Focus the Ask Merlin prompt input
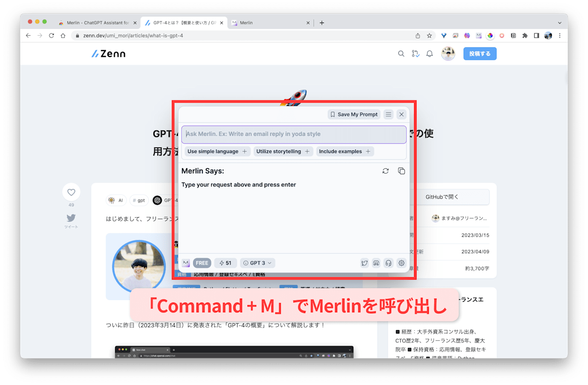This screenshot has width=588, height=385. (x=294, y=134)
